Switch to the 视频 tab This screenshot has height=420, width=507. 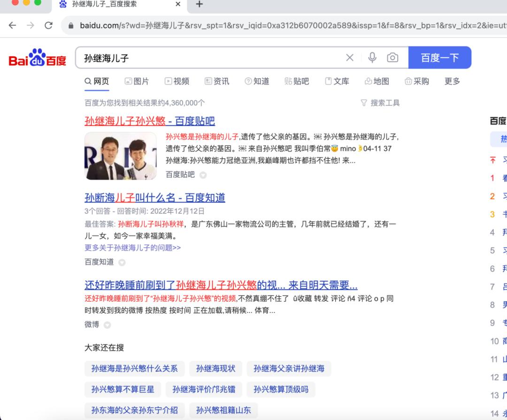point(177,81)
